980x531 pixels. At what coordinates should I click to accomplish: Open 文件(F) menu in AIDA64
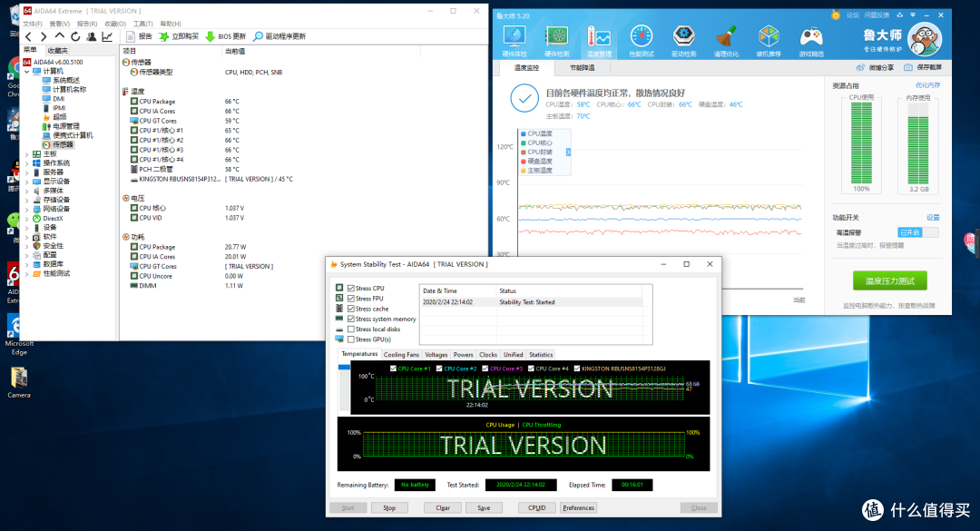point(33,24)
